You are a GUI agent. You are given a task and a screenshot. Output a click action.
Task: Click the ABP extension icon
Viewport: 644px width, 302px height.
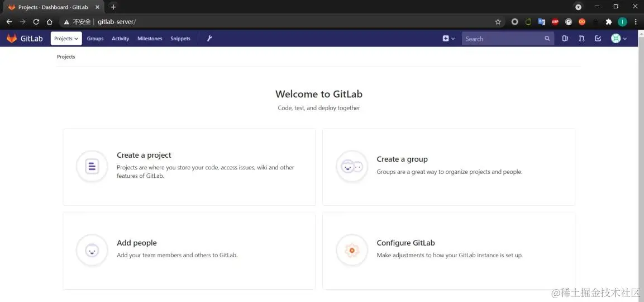pyautogui.click(x=555, y=22)
